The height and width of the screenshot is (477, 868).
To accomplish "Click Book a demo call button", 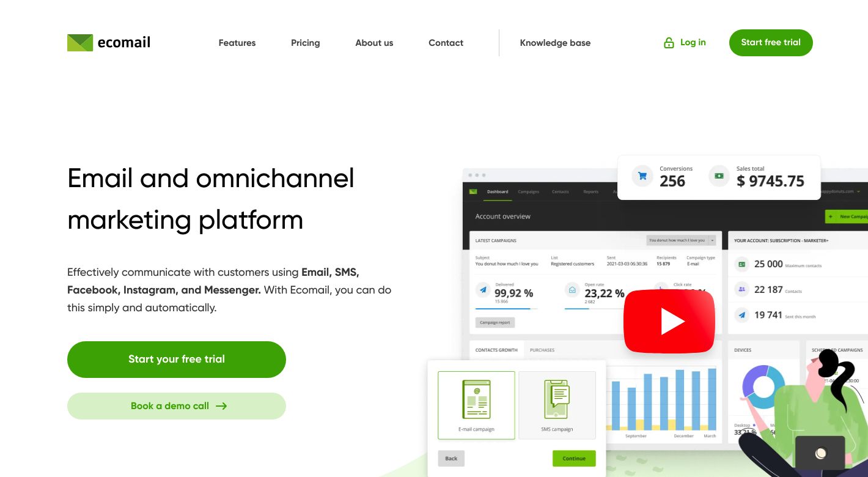I will click(x=177, y=406).
